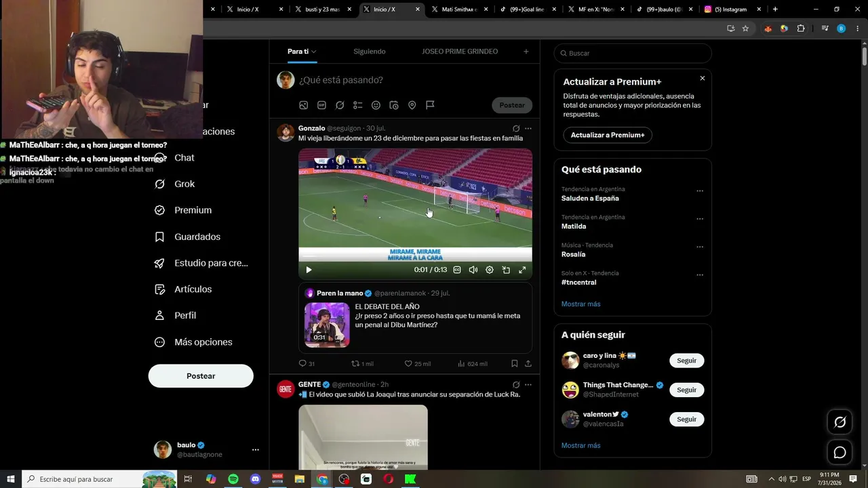Add a new timeline tab with plus icon
Image resolution: width=868 pixels, height=488 pixels.
(x=526, y=52)
